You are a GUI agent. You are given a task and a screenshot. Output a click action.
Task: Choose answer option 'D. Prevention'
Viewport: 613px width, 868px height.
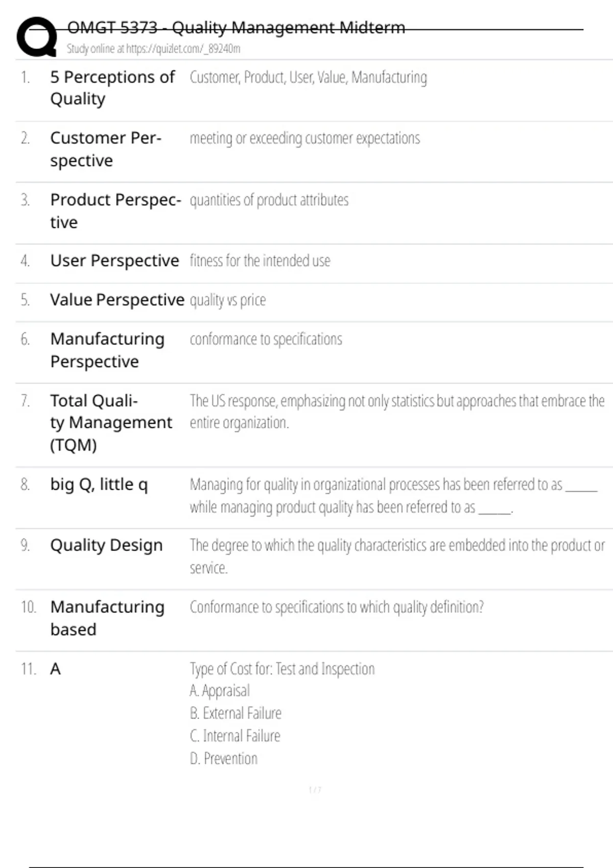(x=224, y=758)
